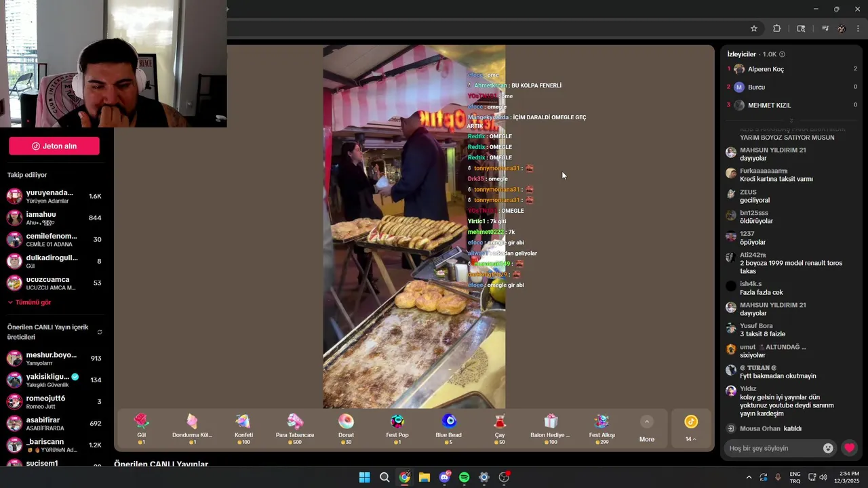Open iamahuu followed channel
Viewport: 868px width, 488px height.
54,218
